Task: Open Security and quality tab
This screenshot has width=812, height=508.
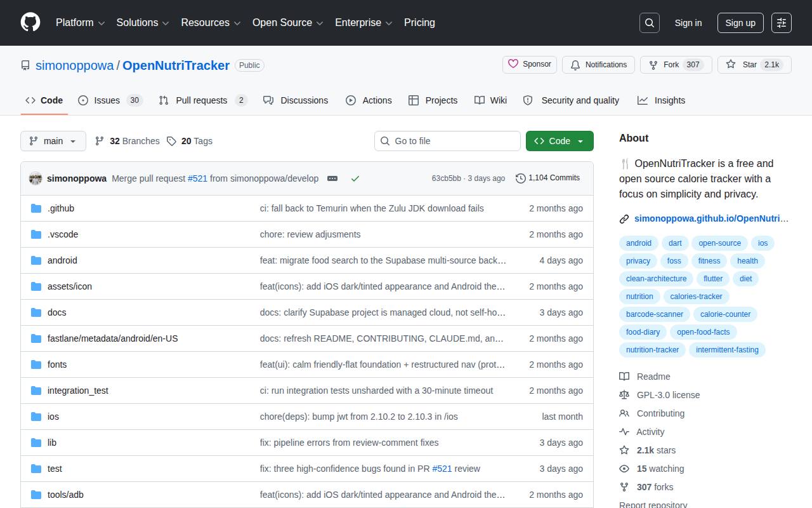Action: click(571, 100)
